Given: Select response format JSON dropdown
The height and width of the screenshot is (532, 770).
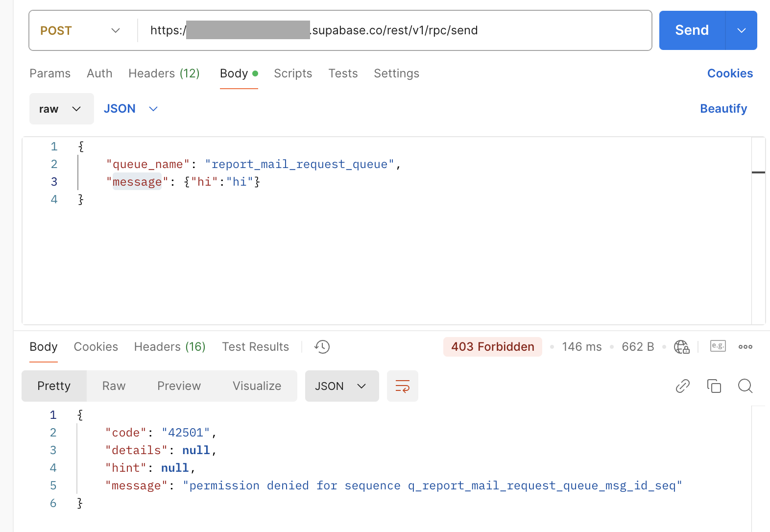Looking at the screenshot, I should pos(341,386).
